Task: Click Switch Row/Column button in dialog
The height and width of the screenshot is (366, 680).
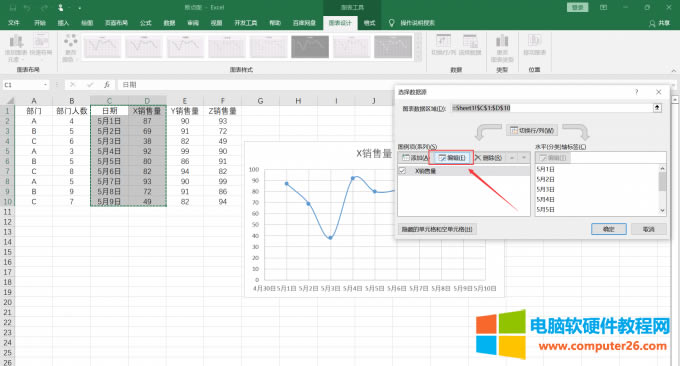Action: coord(532,130)
